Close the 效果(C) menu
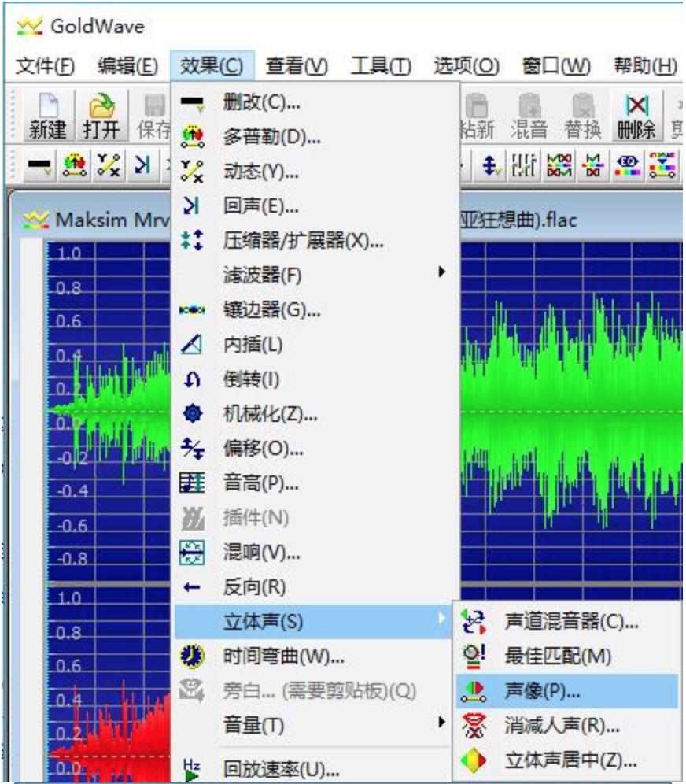The width and height of the screenshot is (686, 784). pyautogui.click(x=212, y=65)
